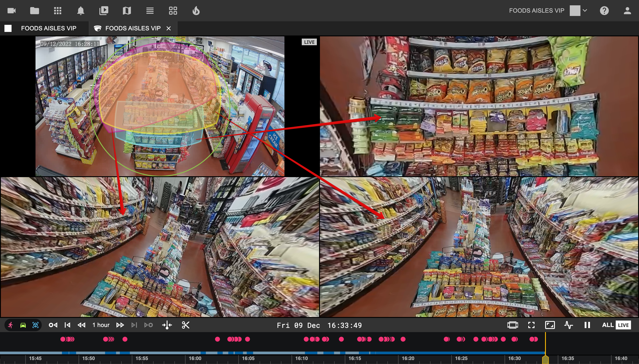Open the video playback library icon
639x364 pixels.
point(104,10)
